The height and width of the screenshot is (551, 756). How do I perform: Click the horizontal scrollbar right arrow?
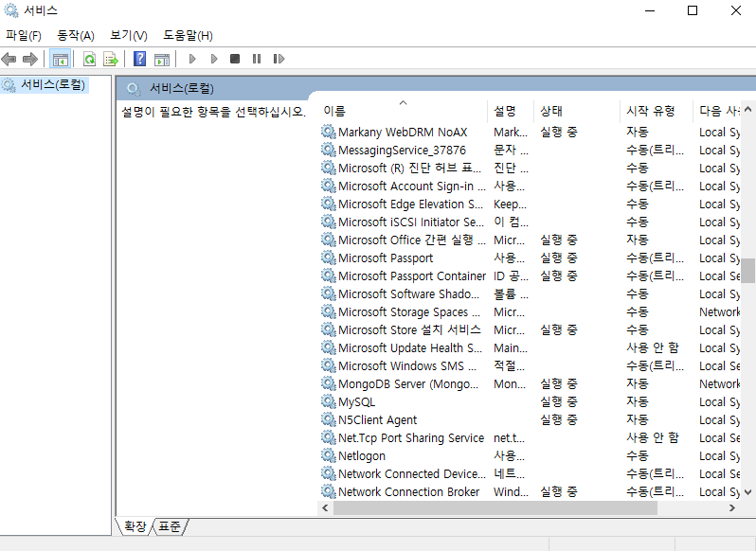pyautogui.click(x=732, y=507)
